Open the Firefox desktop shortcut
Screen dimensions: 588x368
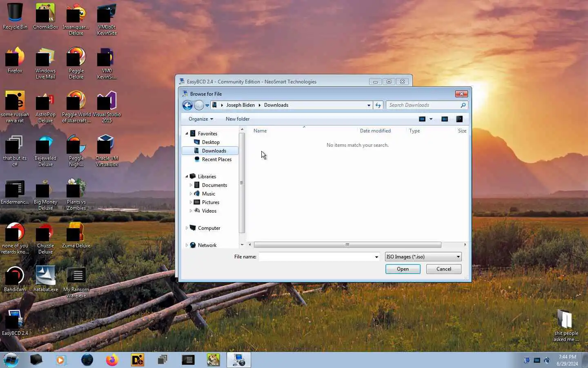click(x=15, y=60)
